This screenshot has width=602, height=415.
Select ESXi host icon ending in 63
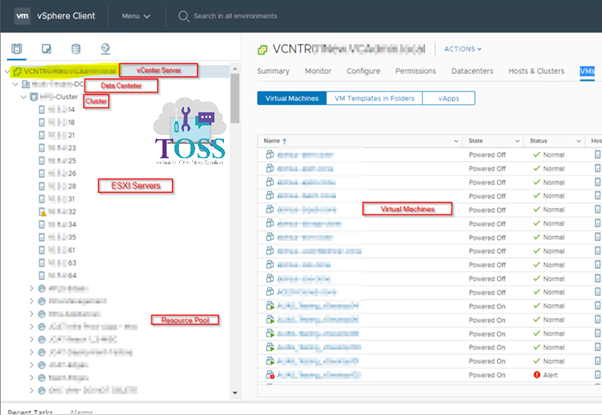tap(42, 263)
